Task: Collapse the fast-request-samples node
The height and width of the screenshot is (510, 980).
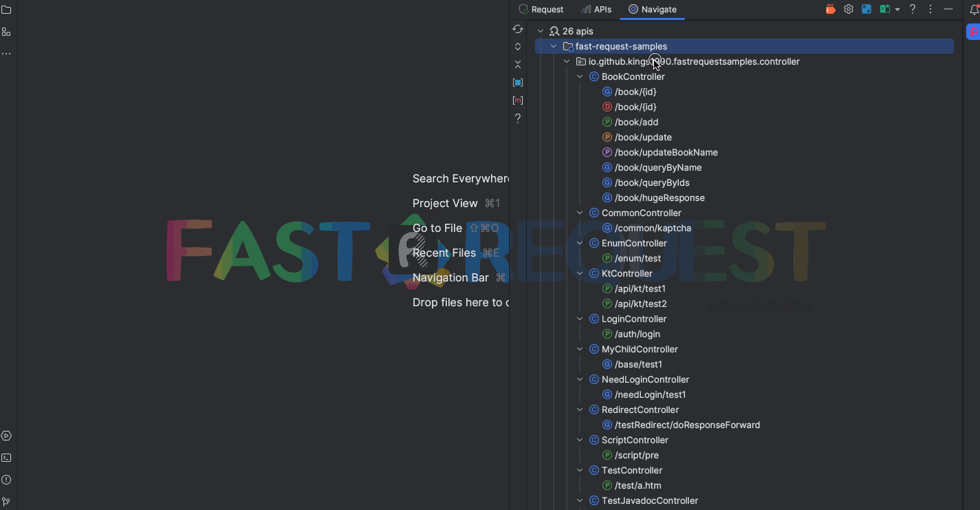Action: [554, 45]
